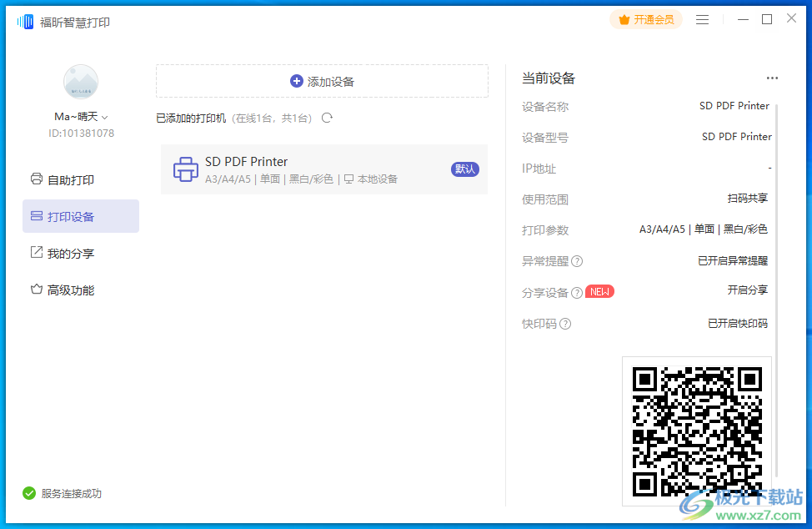Viewport: 812px width, 529px height.
Task: Click the 扫码共享 usage scope value
Action: (747, 199)
